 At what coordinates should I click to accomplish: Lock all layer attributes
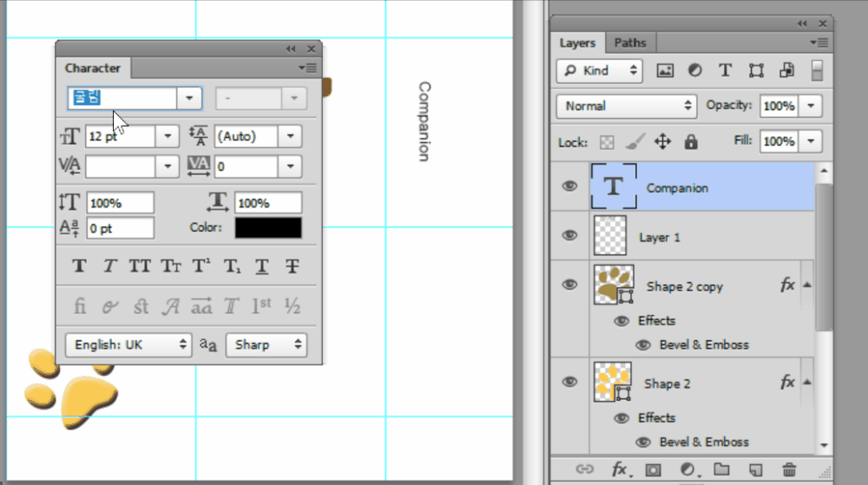[691, 142]
